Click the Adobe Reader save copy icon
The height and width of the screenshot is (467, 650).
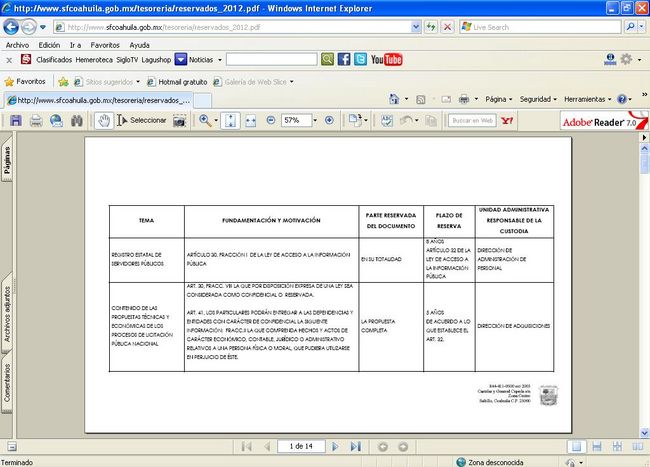coord(15,120)
